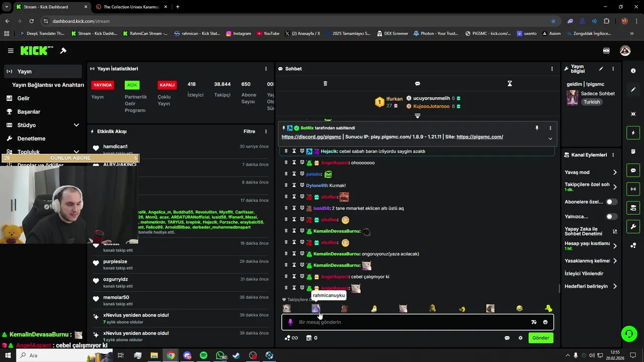644x362 pixels.
Task: Click the document icon in right sidebar
Action: (x=633, y=151)
